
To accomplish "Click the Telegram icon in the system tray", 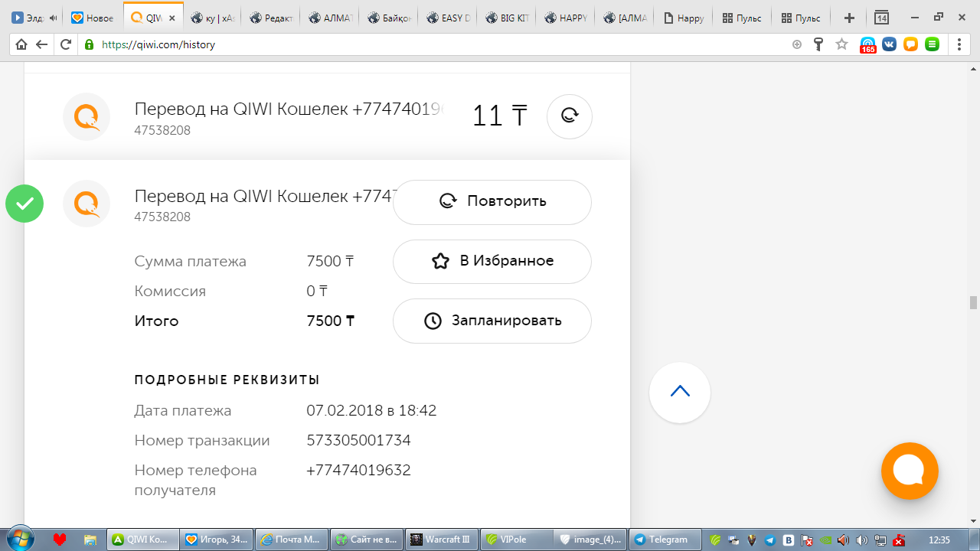I will pyautogui.click(x=770, y=540).
